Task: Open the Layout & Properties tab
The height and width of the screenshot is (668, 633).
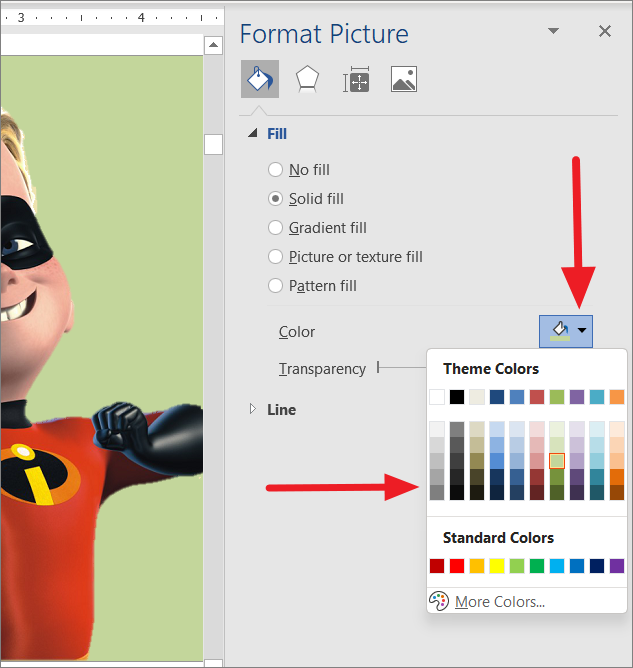Action: click(356, 79)
